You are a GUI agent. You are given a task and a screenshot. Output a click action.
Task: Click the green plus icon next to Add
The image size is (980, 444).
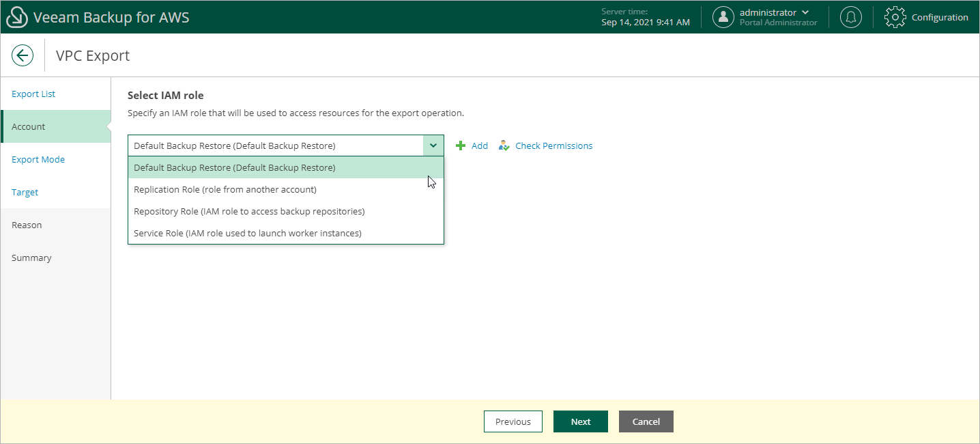[x=460, y=145]
